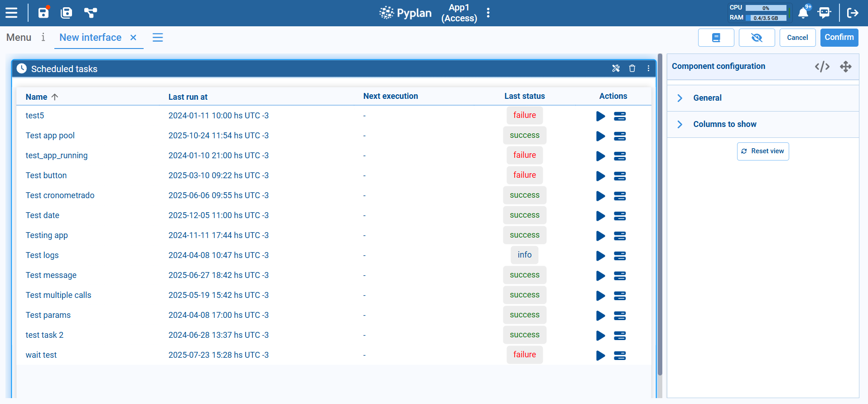
Task: Click the Menu tab
Action: (x=19, y=38)
